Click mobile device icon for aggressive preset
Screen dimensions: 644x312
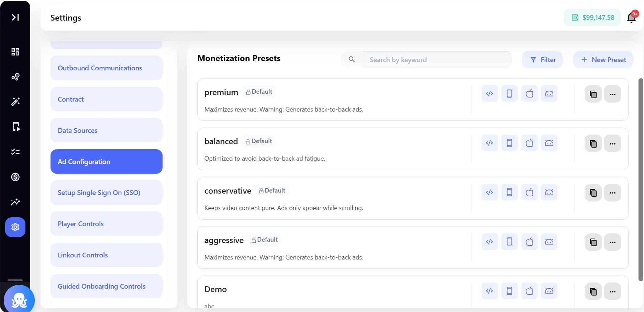tap(510, 242)
